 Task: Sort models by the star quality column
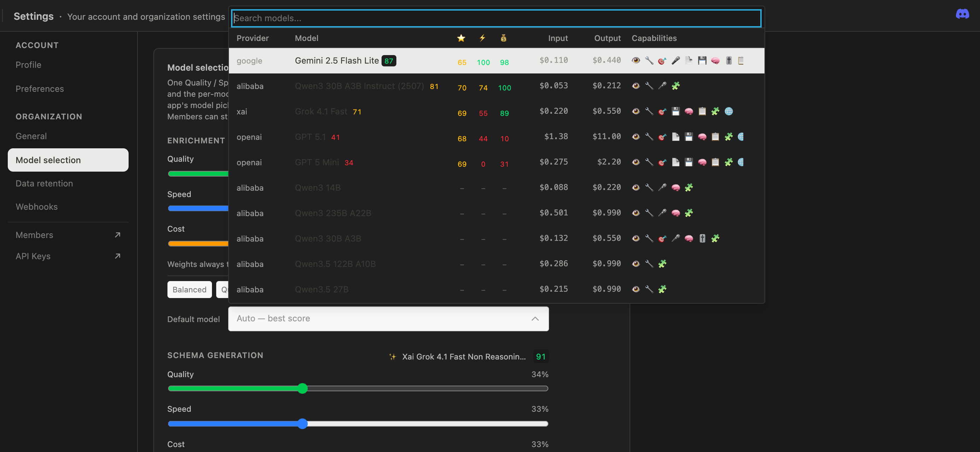(461, 38)
